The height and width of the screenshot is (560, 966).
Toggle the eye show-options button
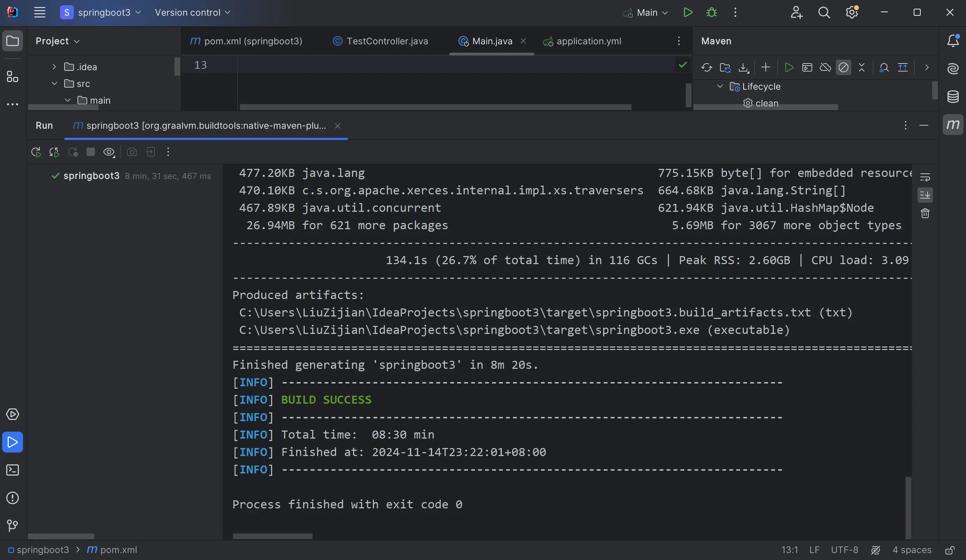pyautogui.click(x=109, y=152)
